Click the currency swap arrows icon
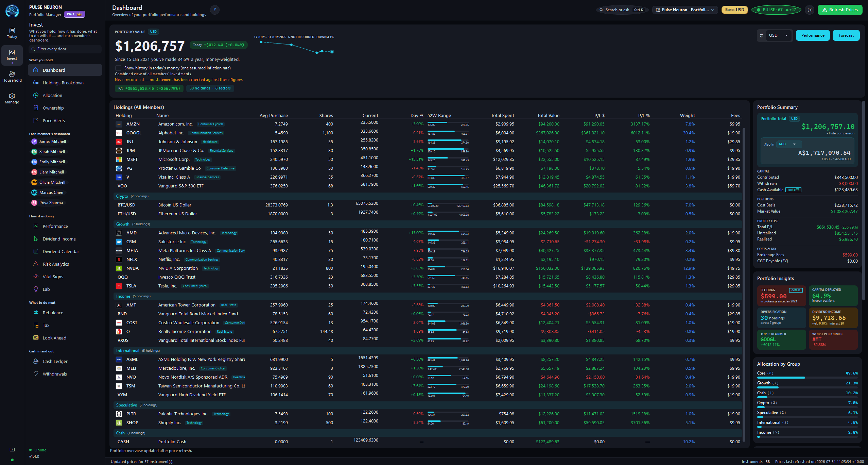 (762, 35)
